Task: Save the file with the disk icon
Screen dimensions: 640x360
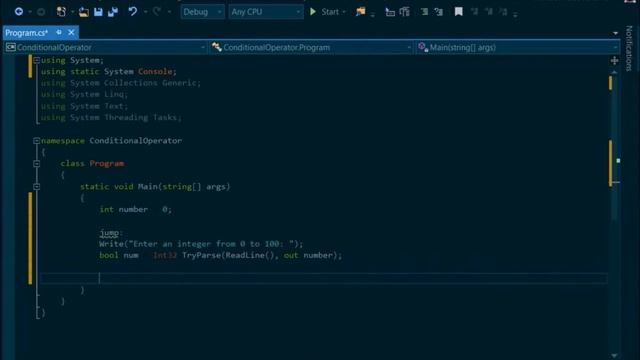Action: pos(98,12)
